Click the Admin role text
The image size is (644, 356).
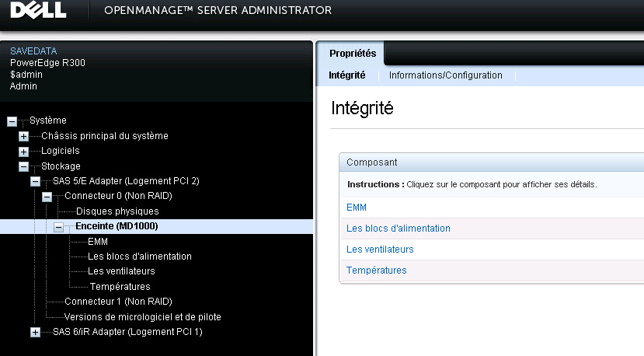click(23, 86)
